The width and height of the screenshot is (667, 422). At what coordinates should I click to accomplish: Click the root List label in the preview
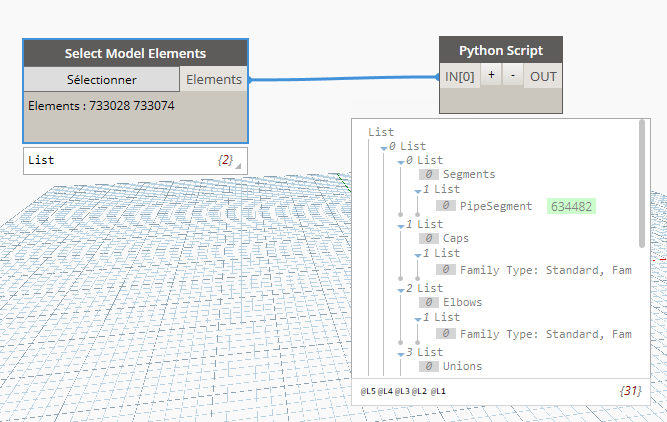(x=381, y=132)
